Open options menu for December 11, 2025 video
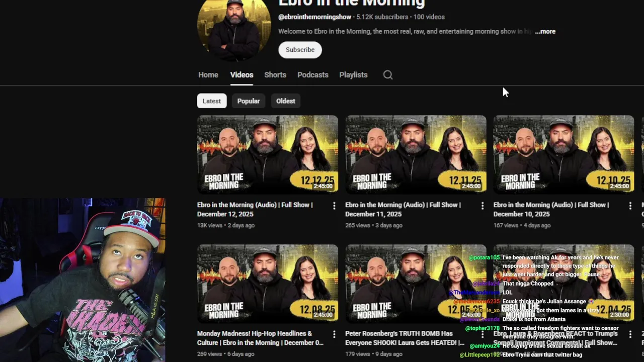The image size is (644, 362). (482, 206)
